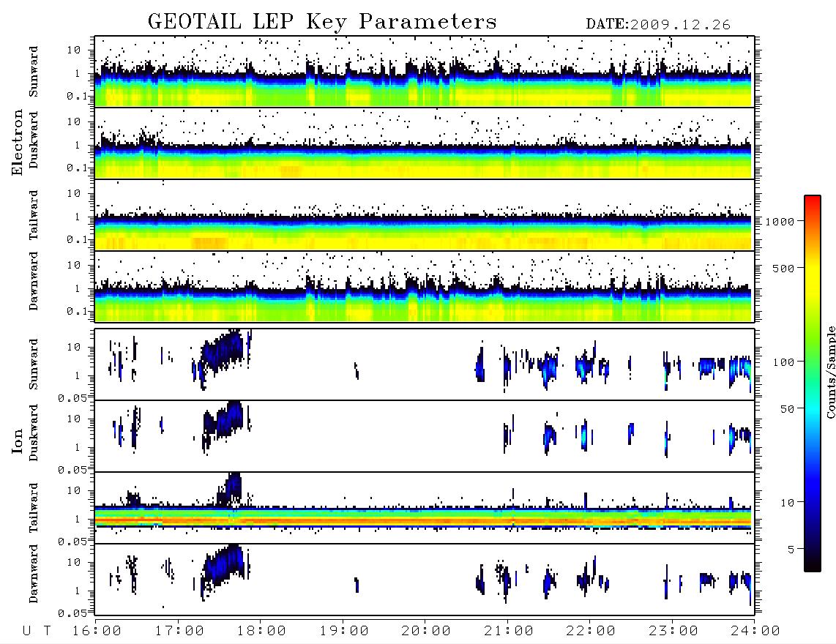The width and height of the screenshot is (836, 644).
Task: Click the "21:00" time axis label
Action: click(x=509, y=631)
